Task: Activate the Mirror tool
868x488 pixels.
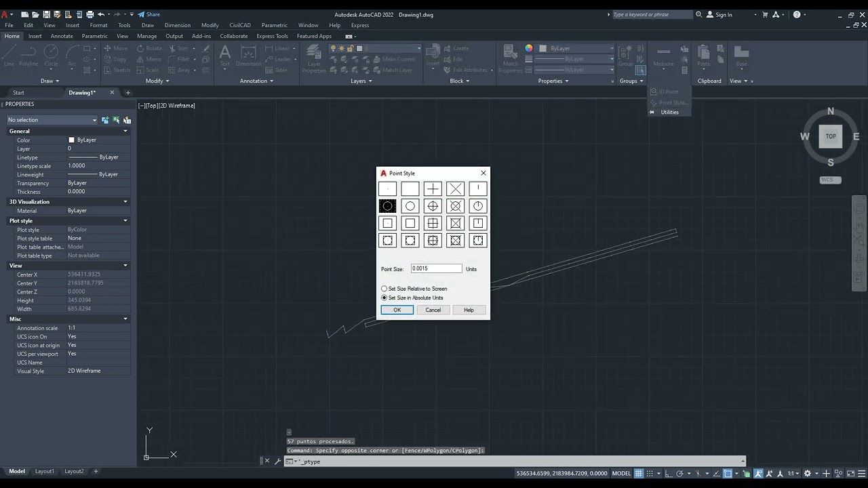Action: (x=149, y=59)
